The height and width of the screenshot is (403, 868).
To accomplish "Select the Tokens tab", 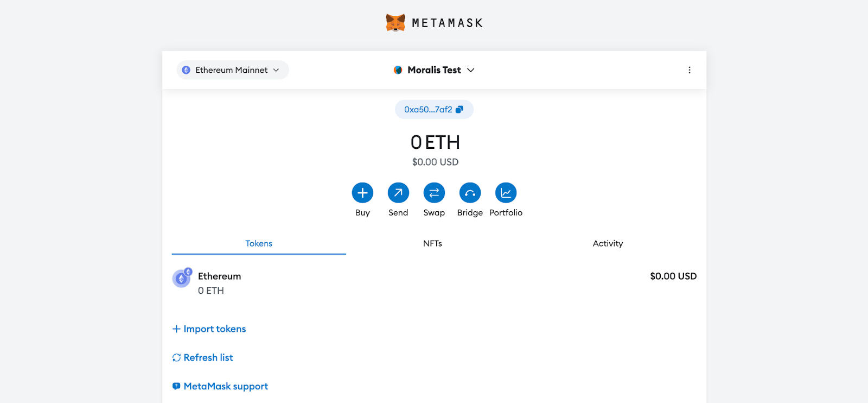I will pyautogui.click(x=259, y=244).
